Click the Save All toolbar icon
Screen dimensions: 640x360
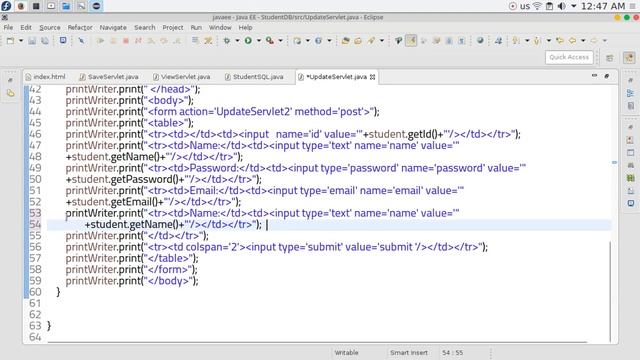click(x=45, y=40)
